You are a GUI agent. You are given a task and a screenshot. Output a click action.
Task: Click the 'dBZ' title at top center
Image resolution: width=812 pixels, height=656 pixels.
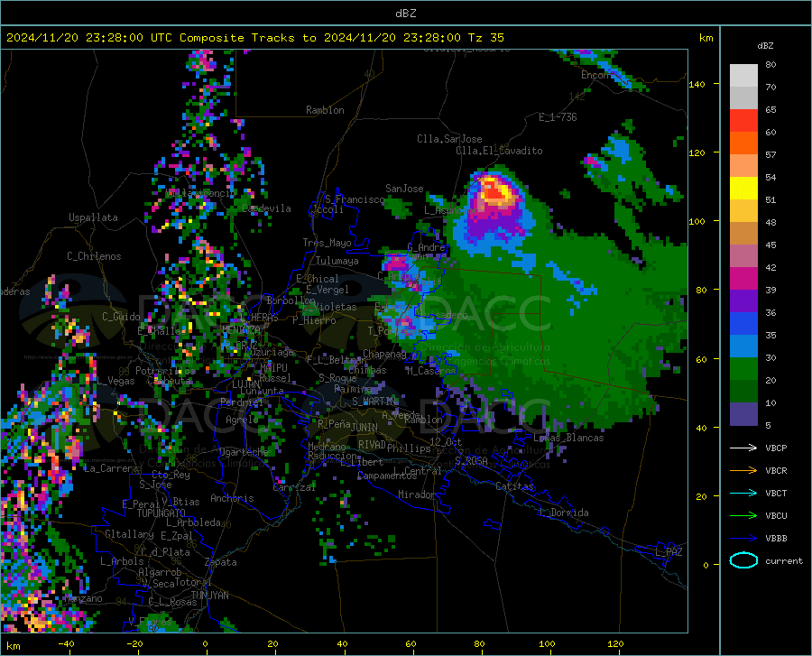[x=405, y=14]
